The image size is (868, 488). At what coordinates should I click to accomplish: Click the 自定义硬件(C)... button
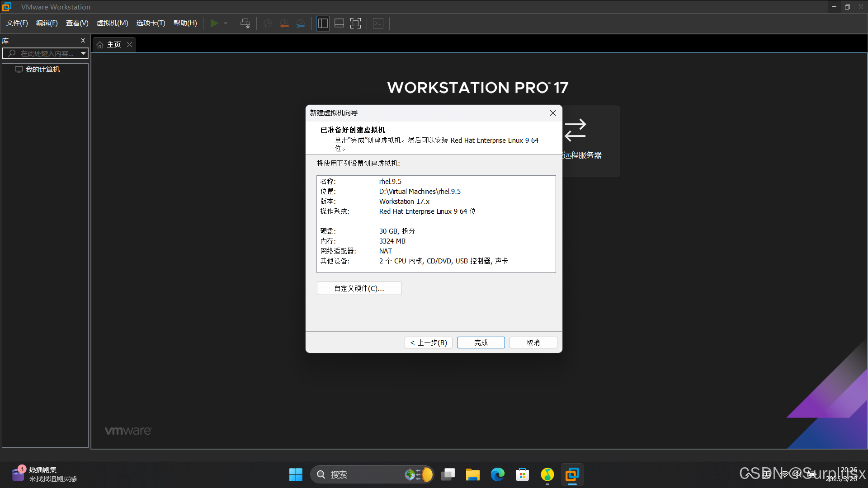(x=359, y=288)
